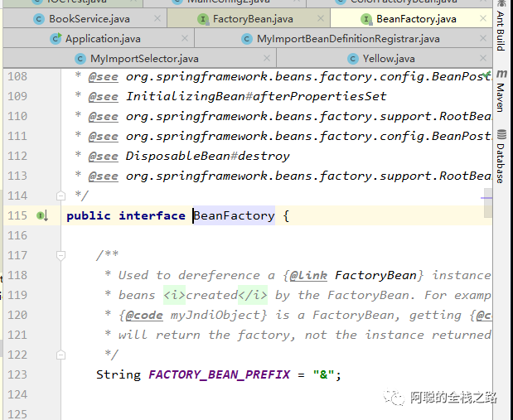
Task: Close the BookService.java tab
Action: click(157, 19)
